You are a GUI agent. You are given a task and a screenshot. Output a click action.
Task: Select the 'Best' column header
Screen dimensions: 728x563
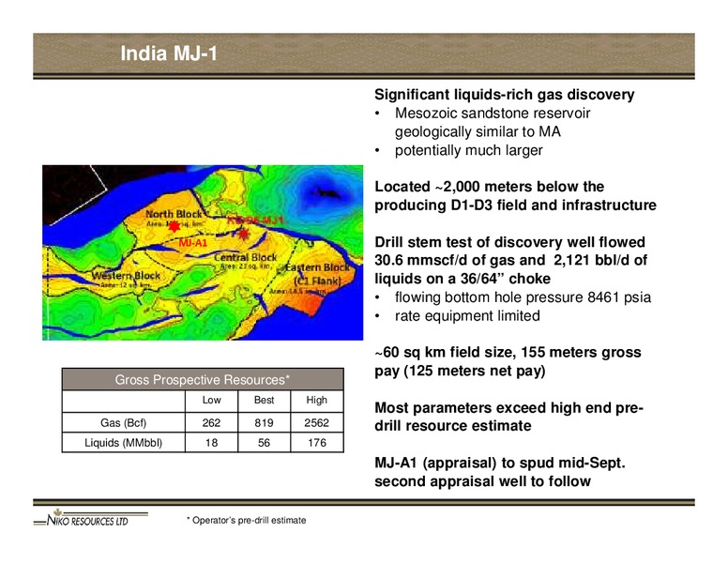coord(264,400)
